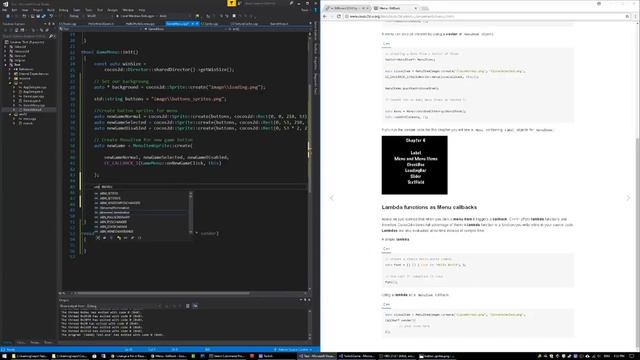This screenshot has height=360, width=640.
Task: Select highlighted GameMenu.h in Solution Explorer
Action: pyautogui.click(x=32, y=110)
